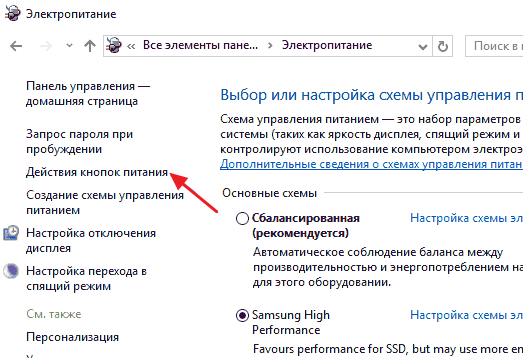Screen dimensions: 523x362
Task: Select 'Samsung High Performance' radio button
Action: (x=242, y=315)
